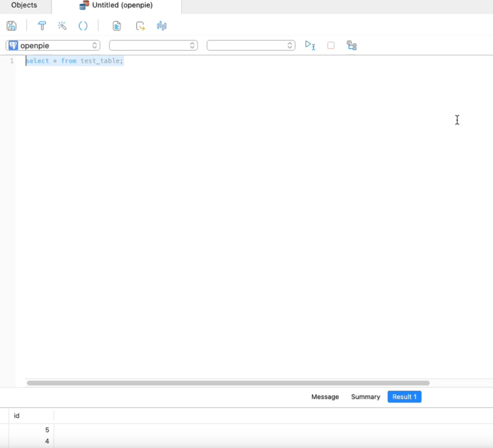493x448 pixels.
Task: Open the text document icon in toolbar
Action: [117, 26]
